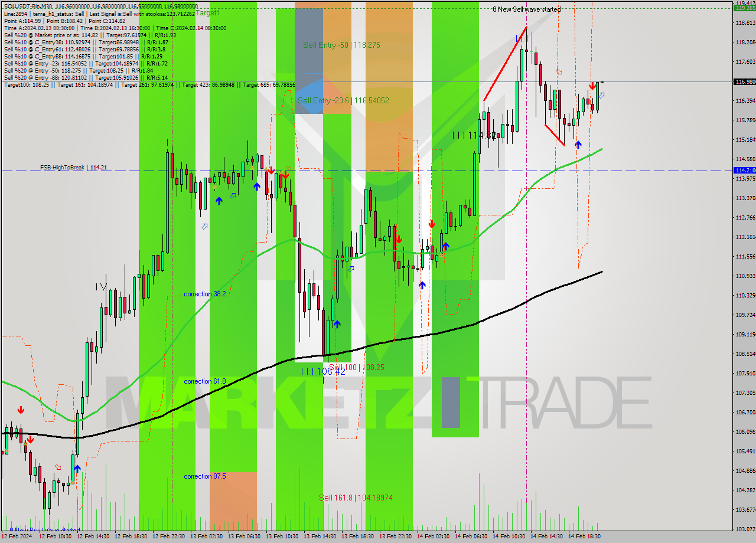Click the 113.370 price axis value
Screen dimensions: 756x543
tap(745, 198)
